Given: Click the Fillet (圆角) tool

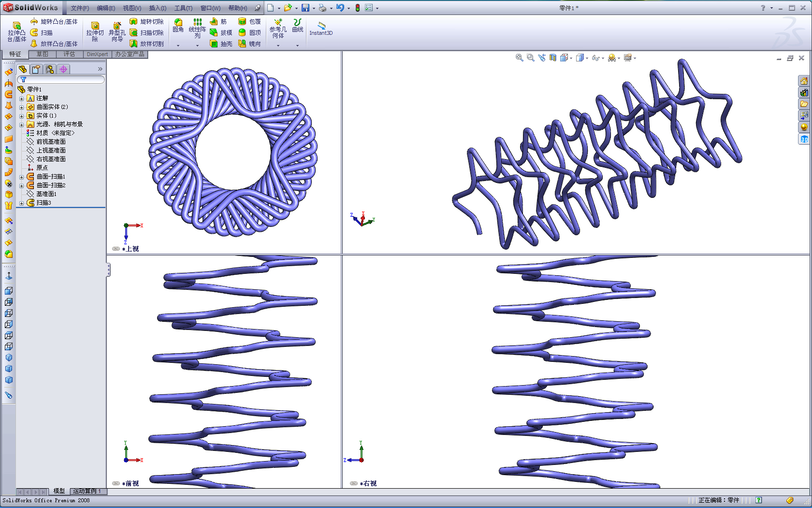Looking at the screenshot, I should [x=178, y=26].
